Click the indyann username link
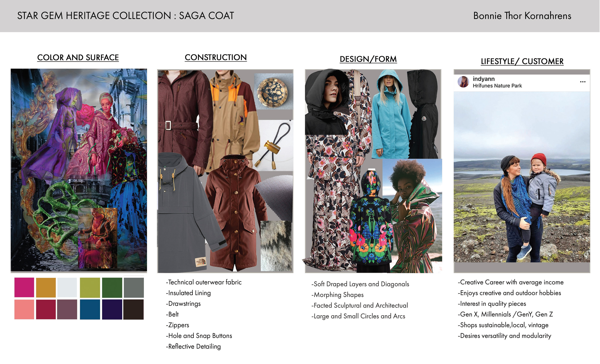Viewport: 600px width, 364px height. pyautogui.click(x=484, y=79)
